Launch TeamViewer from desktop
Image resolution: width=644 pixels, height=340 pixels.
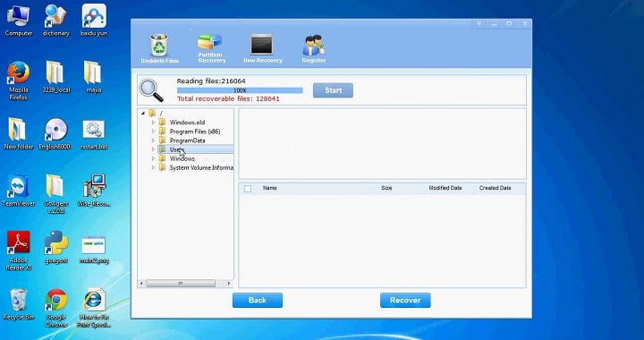pos(18,191)
